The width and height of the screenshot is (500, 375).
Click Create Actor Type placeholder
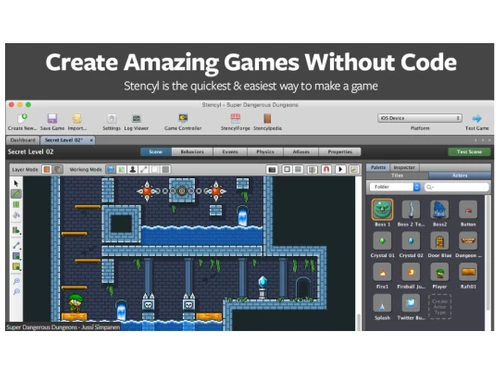[440, 306]
